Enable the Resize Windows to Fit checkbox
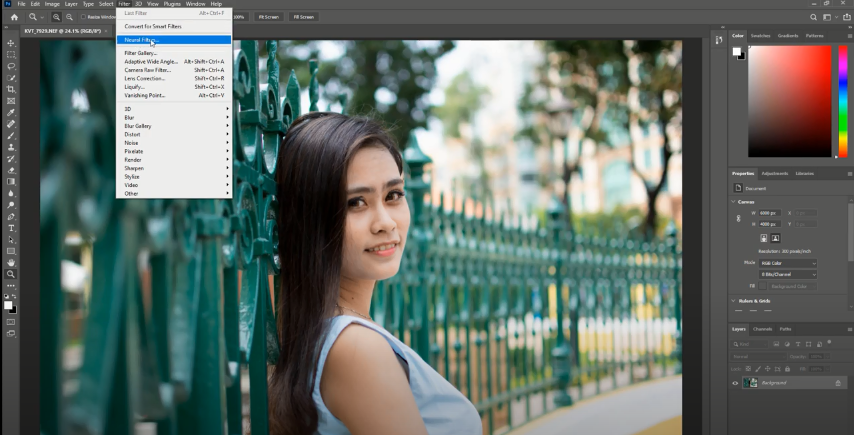The image size is (854, 435). pos(83,17)
